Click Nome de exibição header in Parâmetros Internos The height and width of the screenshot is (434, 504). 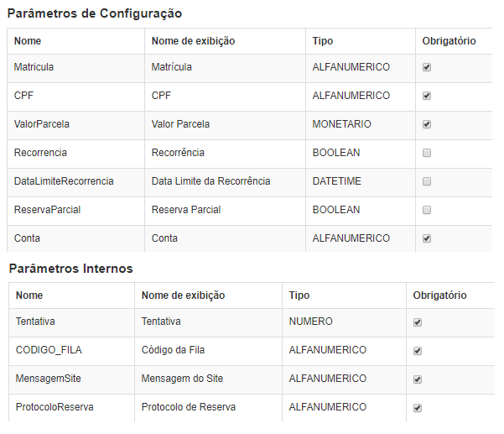[183, 295]
